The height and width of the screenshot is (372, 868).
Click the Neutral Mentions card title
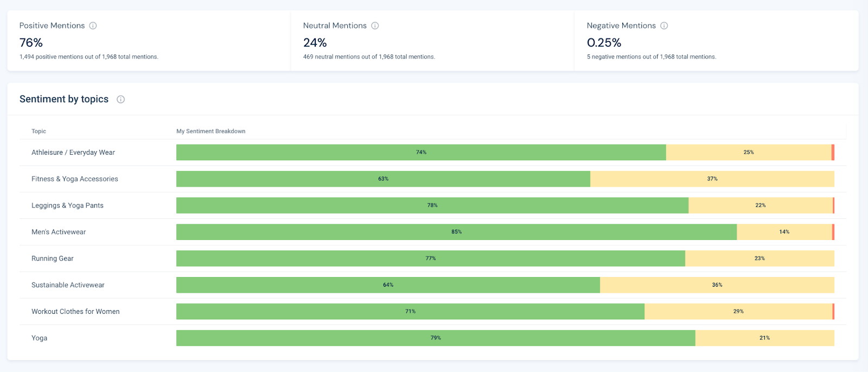pos(335,26)
